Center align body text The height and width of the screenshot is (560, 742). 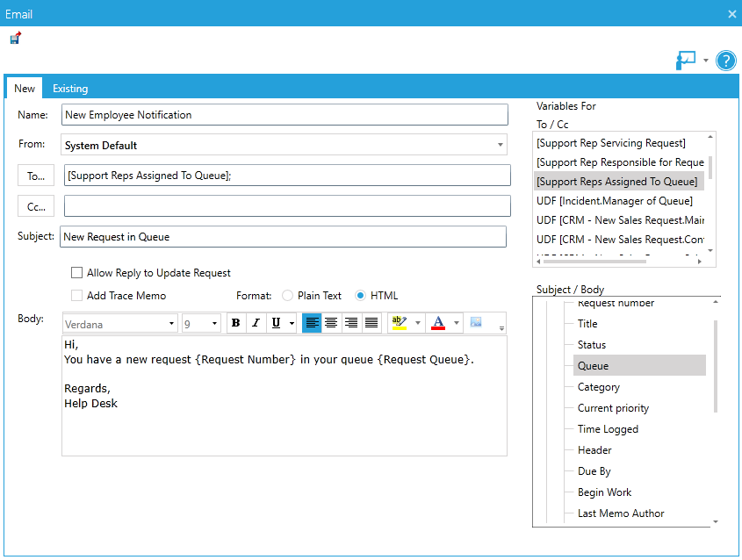tap(331, 323)
